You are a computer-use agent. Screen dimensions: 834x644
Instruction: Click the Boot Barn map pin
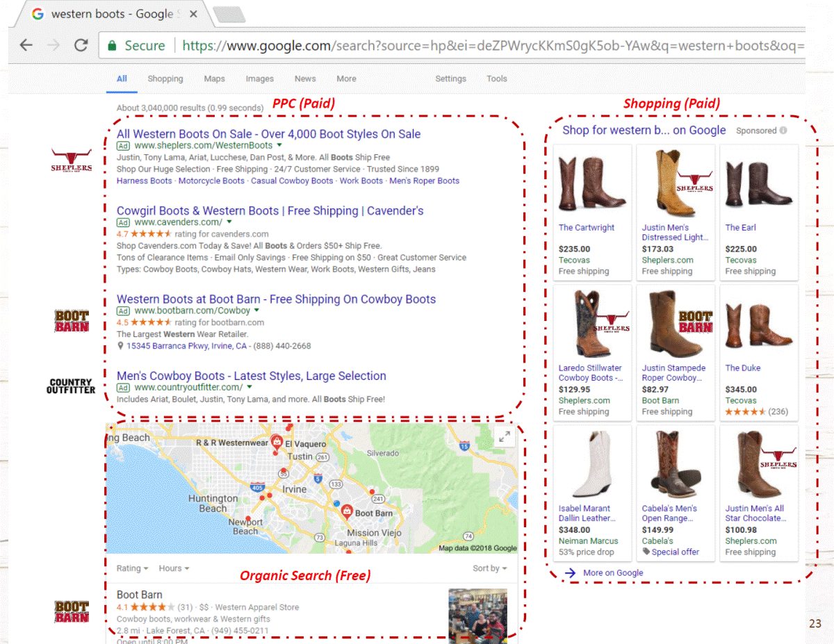(347, 512)
